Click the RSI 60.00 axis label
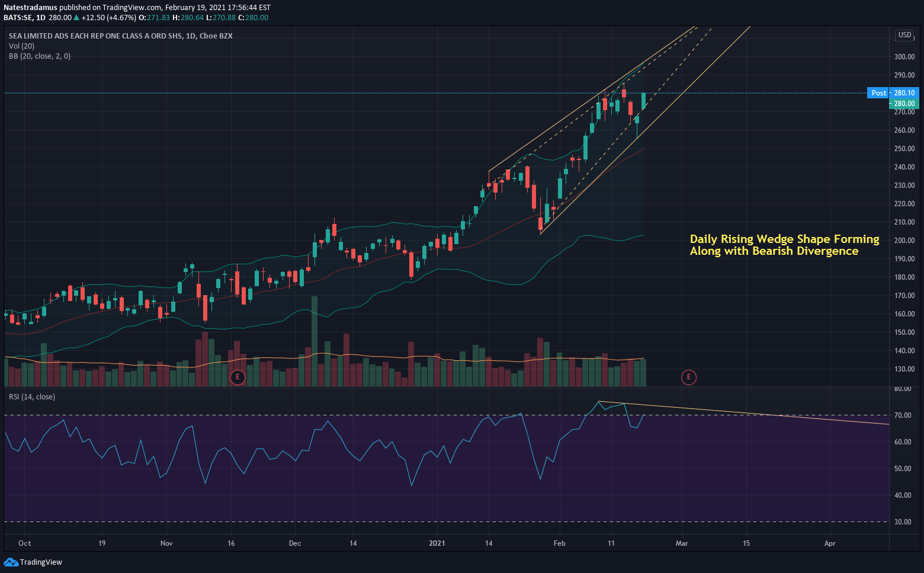Image resolution: width=924 pixels, height=573 pixels. [903, 443]
